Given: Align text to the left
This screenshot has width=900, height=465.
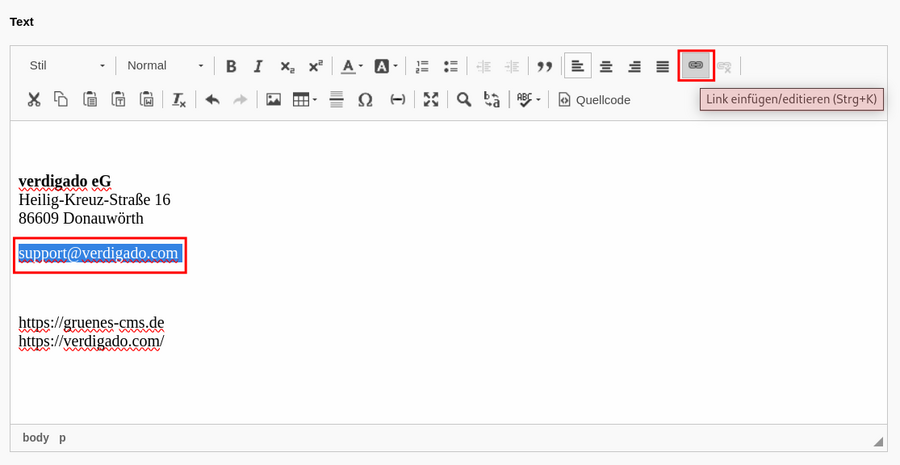Looking at the screenshot, I should 577,66.
